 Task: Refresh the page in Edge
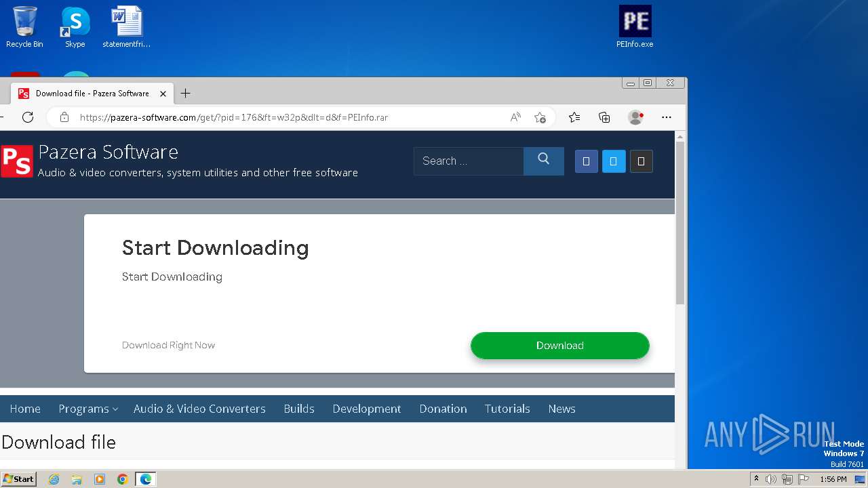28,117
